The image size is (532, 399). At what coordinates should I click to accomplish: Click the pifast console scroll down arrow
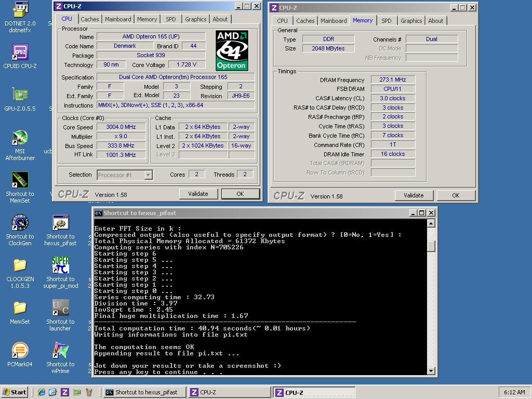tap(431, 371)
